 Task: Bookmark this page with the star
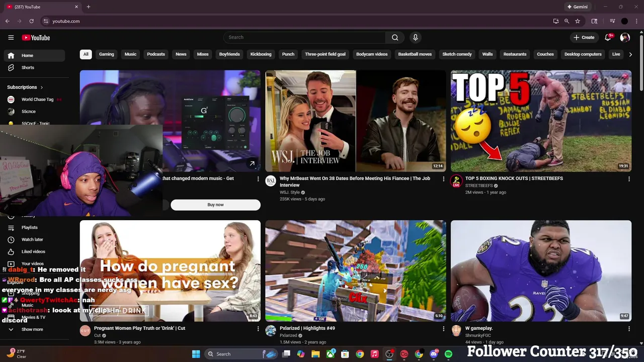pyautogui.click(x=578, y=21)
